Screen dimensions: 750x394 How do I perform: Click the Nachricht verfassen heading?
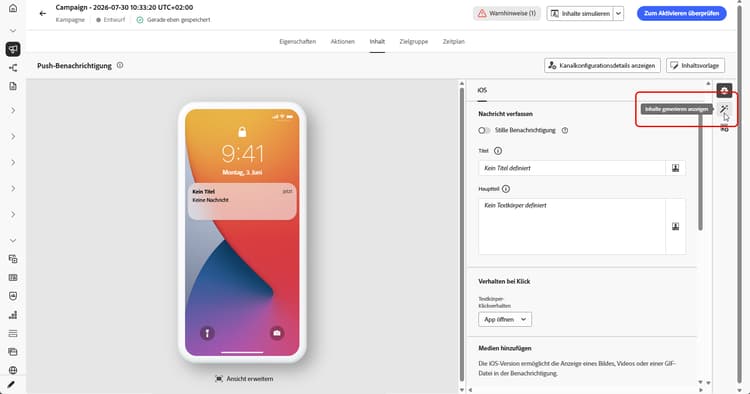pos(505,114)
